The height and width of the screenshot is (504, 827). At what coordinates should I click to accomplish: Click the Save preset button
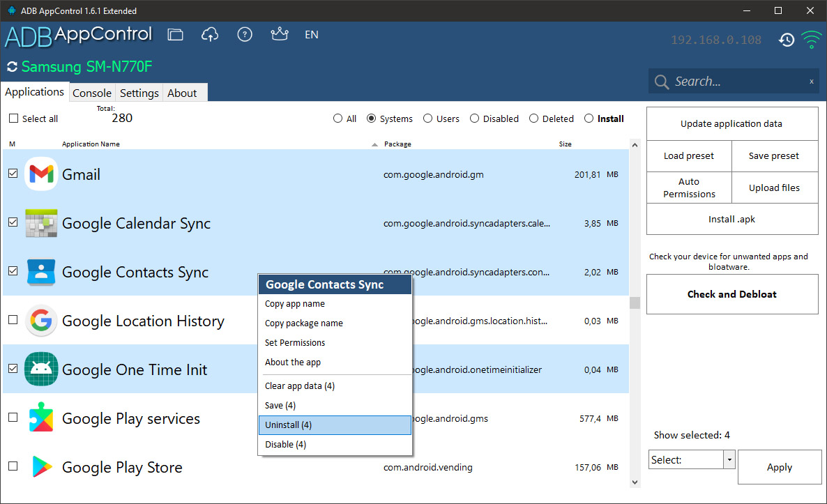coord(775,156)
